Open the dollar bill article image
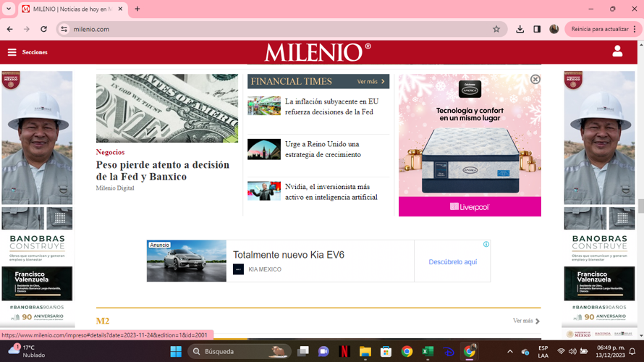 pos(166,108)
